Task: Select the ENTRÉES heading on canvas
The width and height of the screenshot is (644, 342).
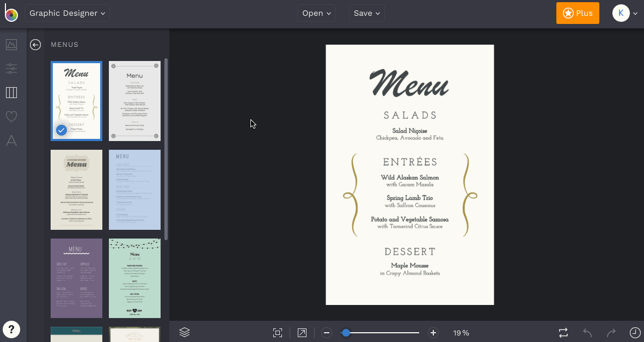Action: tap(410, 162)
